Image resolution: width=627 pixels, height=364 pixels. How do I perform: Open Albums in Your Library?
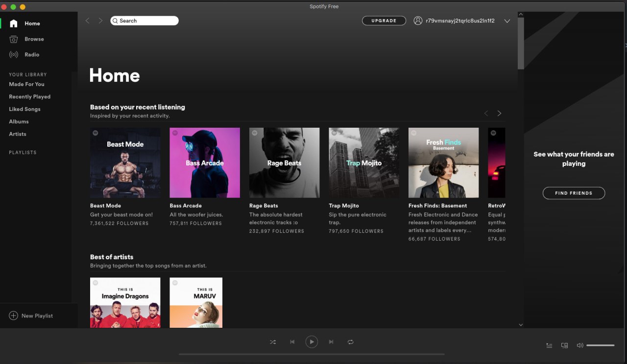[19, 121]
